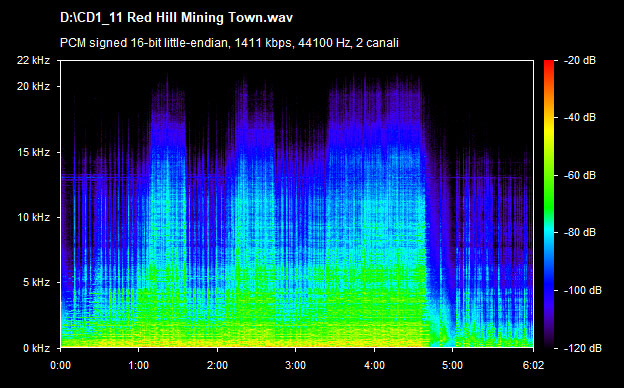Click the red top of the dB color scale
The width and height of the screenshot is (624, 388).
(549, 63)
